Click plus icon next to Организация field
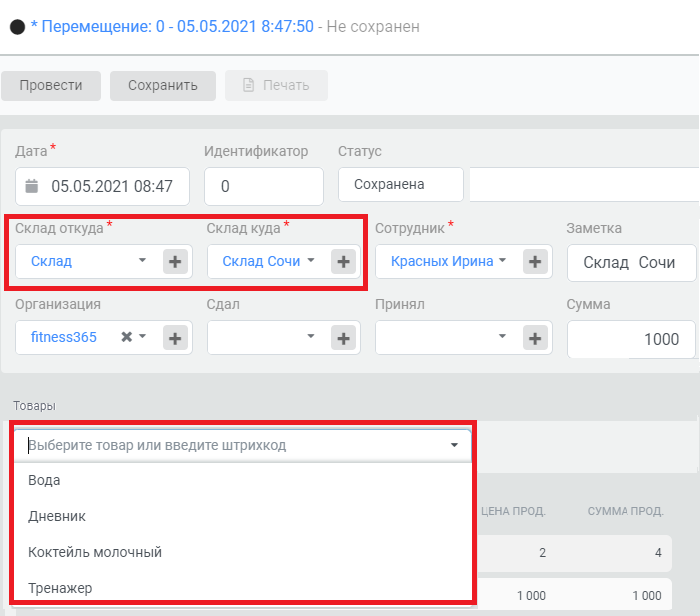 click(x=175, y=338)
